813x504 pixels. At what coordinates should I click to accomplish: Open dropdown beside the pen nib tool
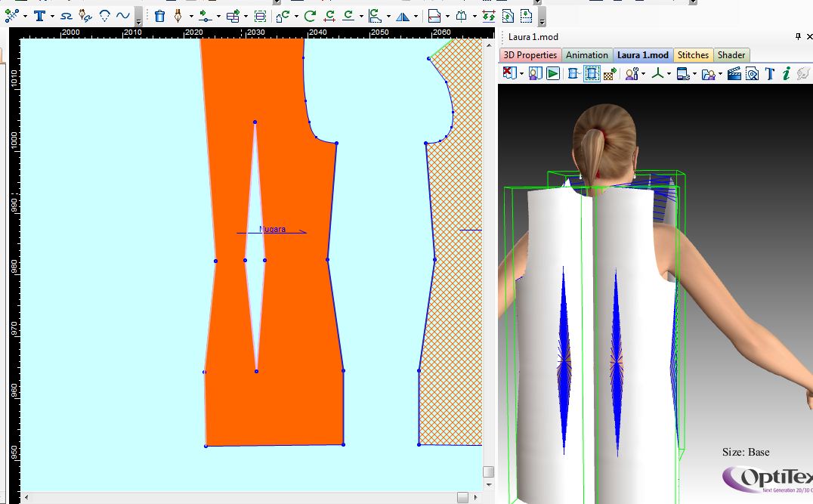pyautogui.click(x=191, y=16)
